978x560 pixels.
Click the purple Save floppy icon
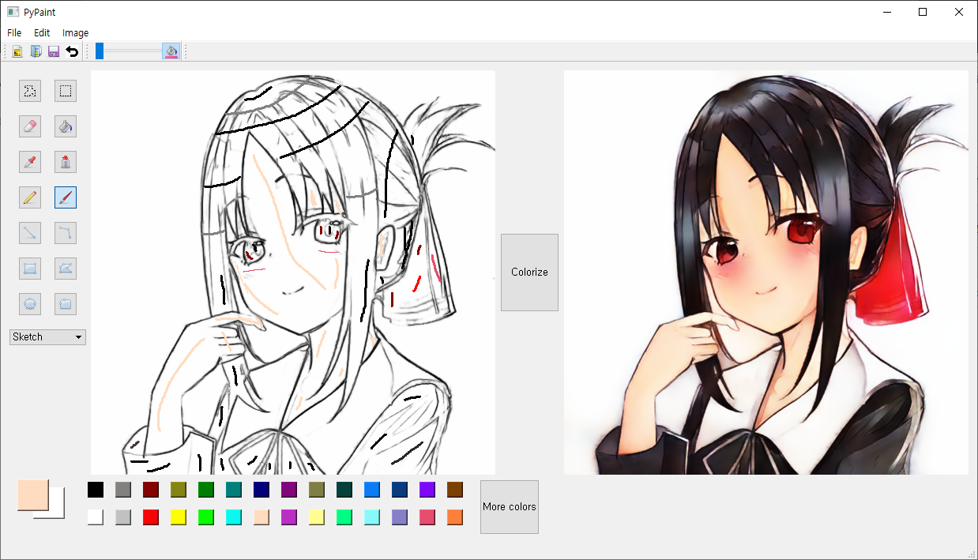click(54, 51)
